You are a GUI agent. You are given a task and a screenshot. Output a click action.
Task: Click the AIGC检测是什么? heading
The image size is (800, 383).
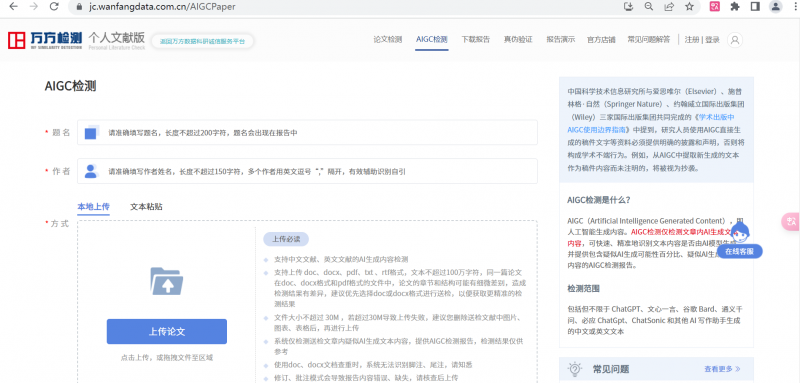pos(599,199)
